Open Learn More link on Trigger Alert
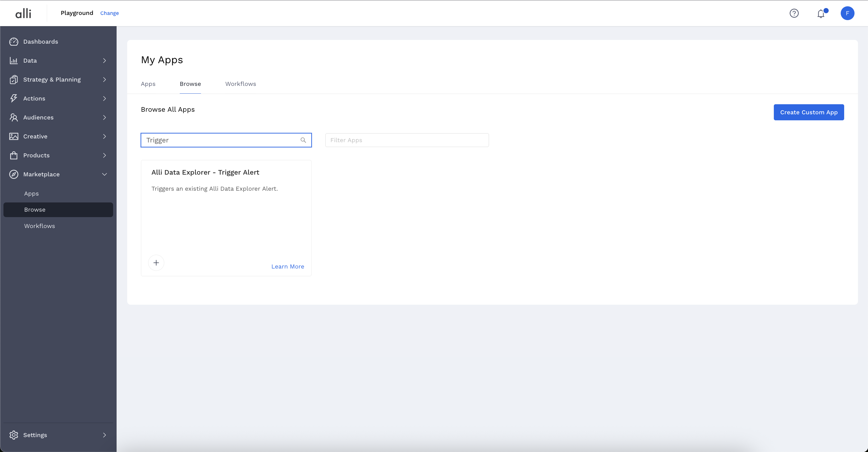The height and width of the screenshot is (452, 868). 287,266
